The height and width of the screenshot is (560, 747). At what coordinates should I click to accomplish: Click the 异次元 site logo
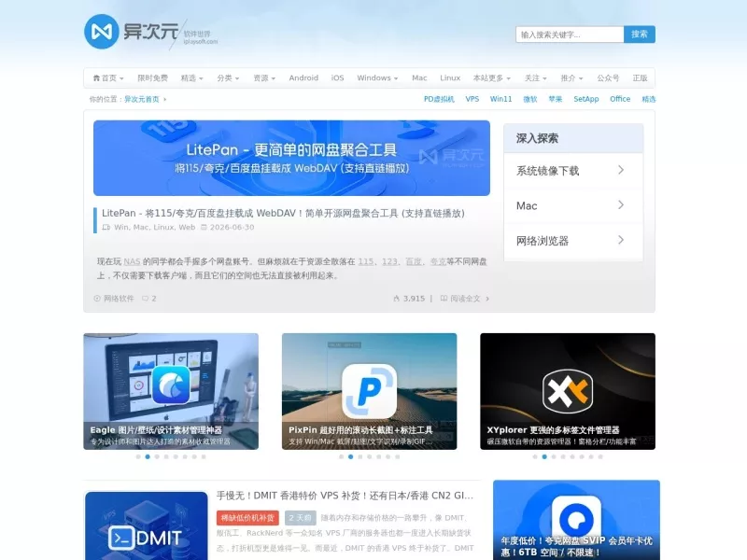(150, 32)
